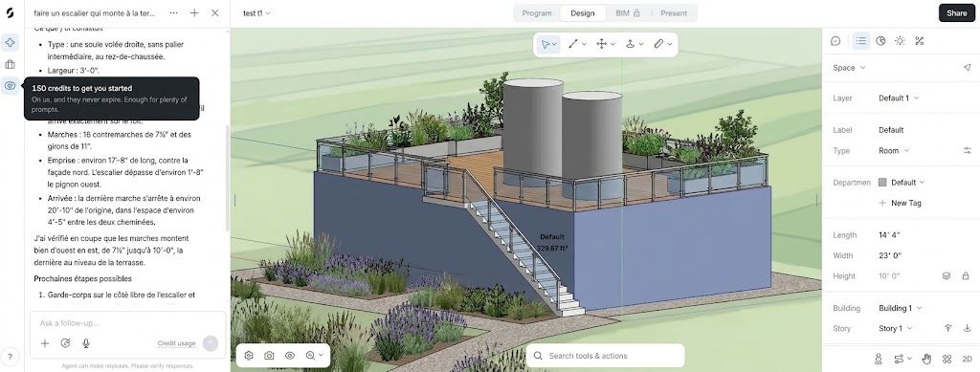
Task: Select the line drawing tool
Action: [x=572, y=44]
